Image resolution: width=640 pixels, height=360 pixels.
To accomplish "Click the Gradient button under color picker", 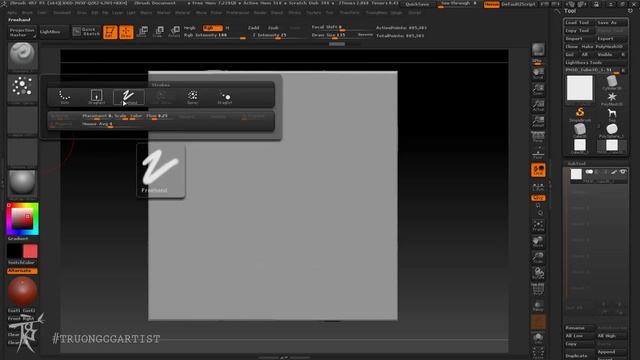I will pyautogui.click(x=18, y=238).
